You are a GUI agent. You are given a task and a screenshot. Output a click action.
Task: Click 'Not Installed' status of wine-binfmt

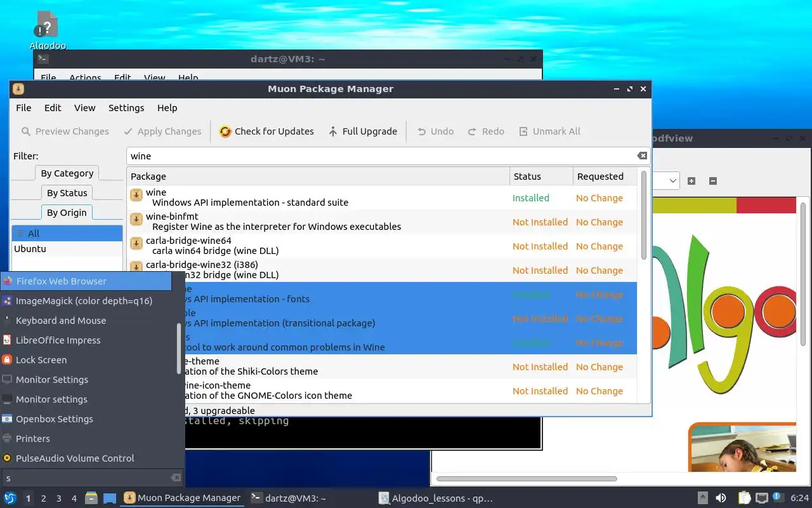click(540, 222)
